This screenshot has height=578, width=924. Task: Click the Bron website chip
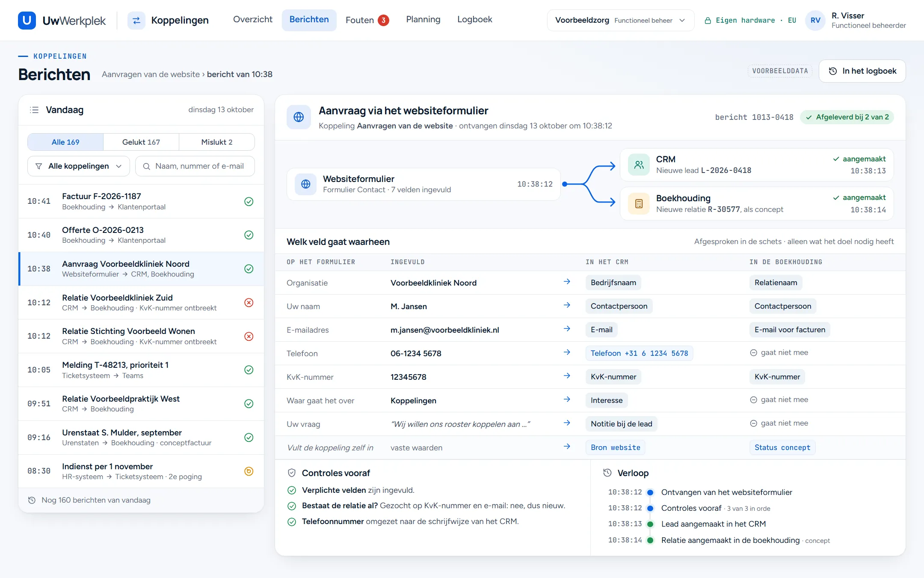[x=616, y=447]
